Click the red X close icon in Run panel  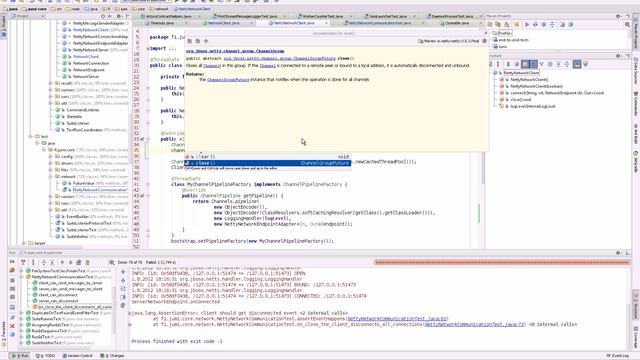(12, 326)
